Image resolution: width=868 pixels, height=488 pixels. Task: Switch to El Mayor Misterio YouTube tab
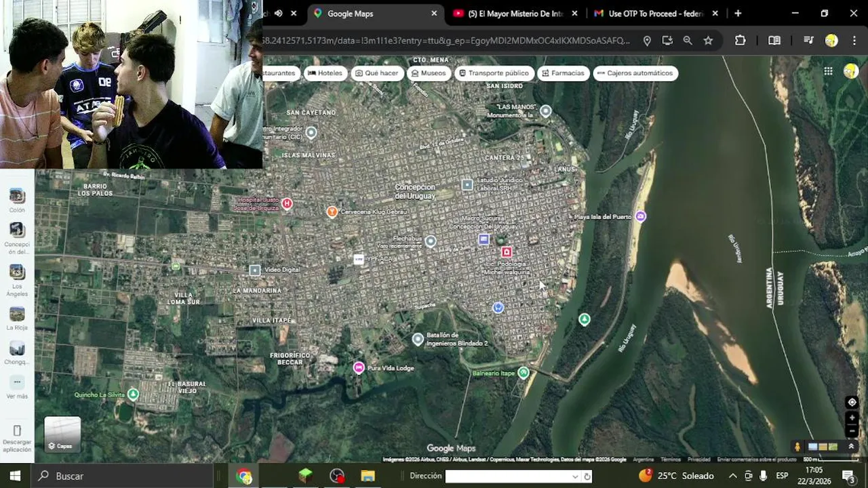coord(515,14)
